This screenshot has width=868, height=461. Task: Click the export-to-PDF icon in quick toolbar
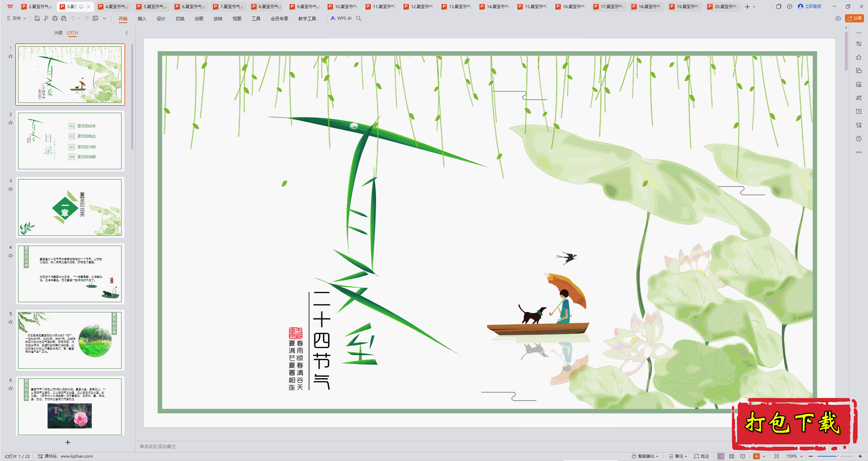click(x=46, y=18)
